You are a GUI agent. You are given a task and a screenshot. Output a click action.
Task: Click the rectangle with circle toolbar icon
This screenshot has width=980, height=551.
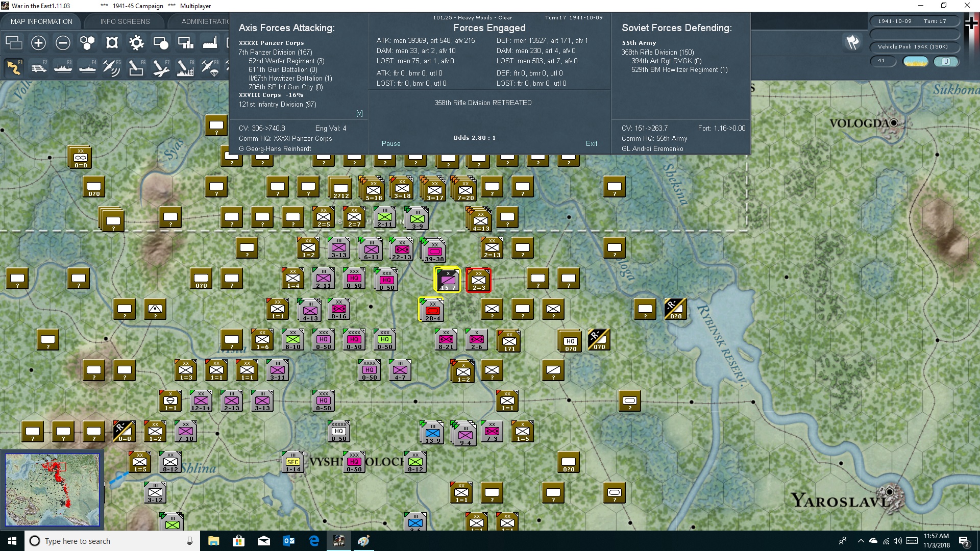point(161,43)
